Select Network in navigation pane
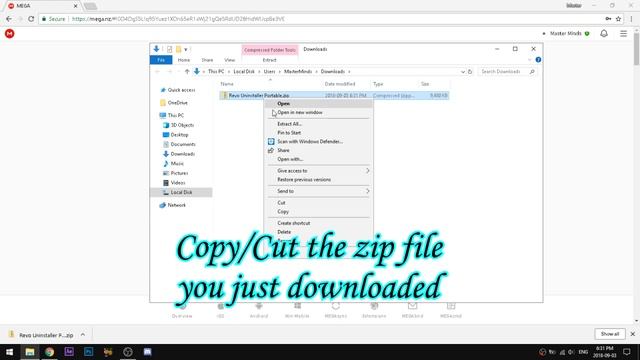The width and height of the screenshot is (640, 360). coord(176,205)
